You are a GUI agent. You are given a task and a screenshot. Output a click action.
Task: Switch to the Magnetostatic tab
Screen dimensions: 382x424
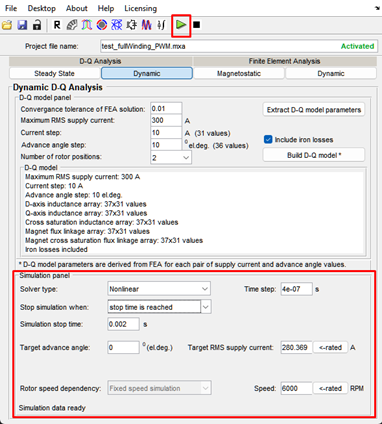(x=239, y=73)
